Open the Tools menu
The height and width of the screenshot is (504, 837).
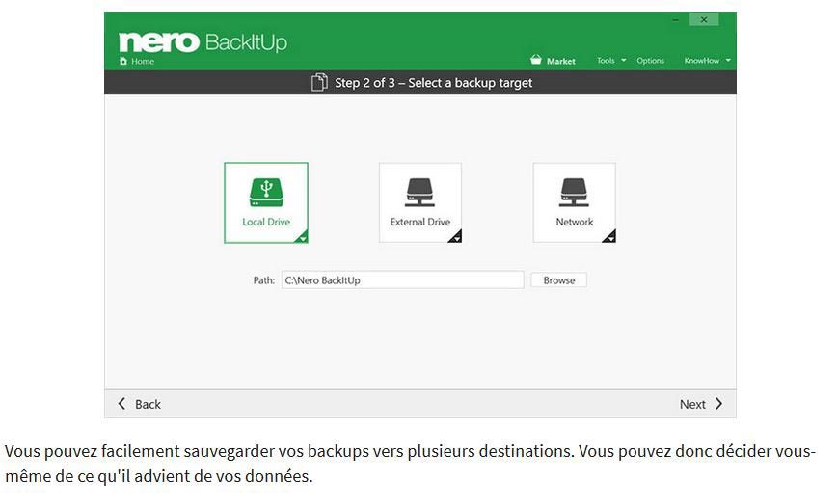tap(606, 61)
